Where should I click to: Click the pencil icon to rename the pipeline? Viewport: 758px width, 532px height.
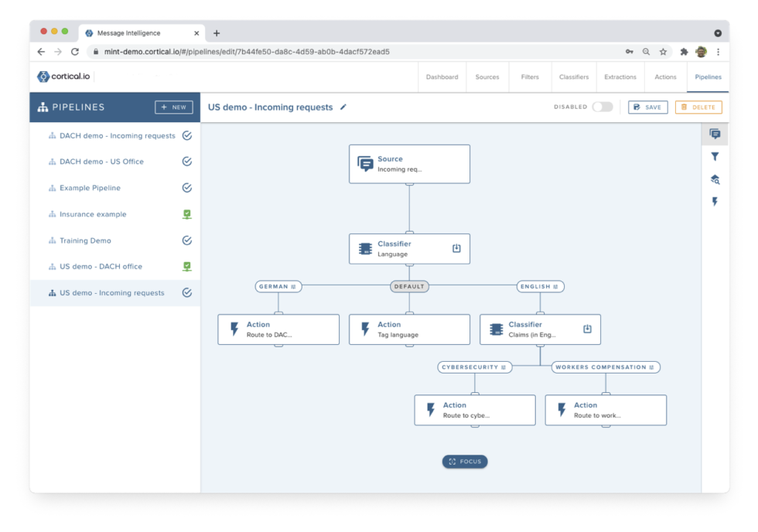(343, 107)
